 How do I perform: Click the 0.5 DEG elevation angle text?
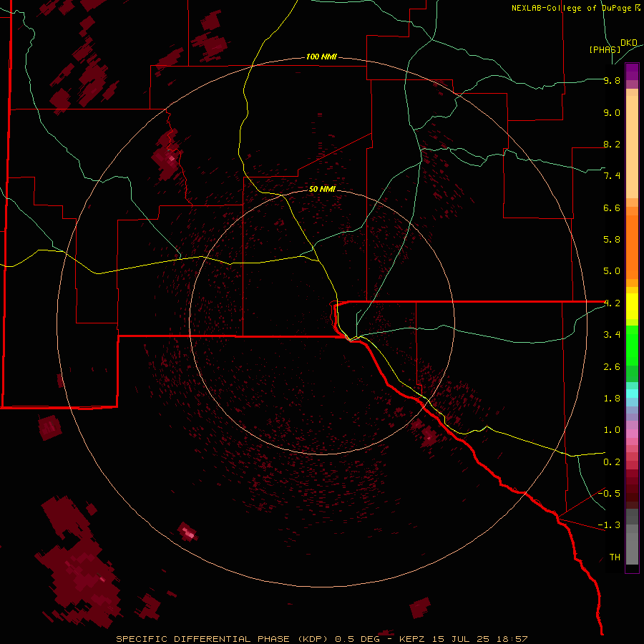click(x=357, y=639)
